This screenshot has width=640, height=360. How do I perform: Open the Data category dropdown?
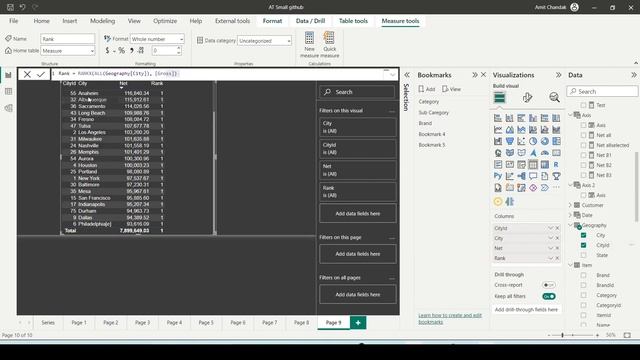(264, 41)
